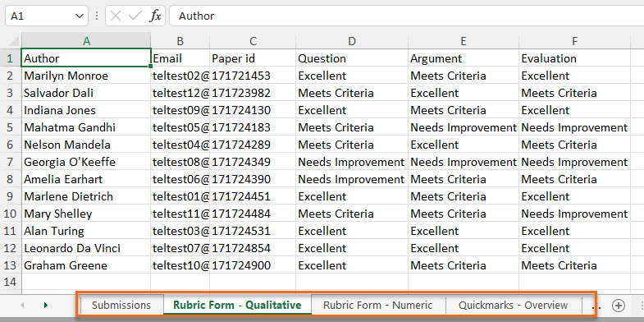Click the Author header cell

click(x=86, y=58)
